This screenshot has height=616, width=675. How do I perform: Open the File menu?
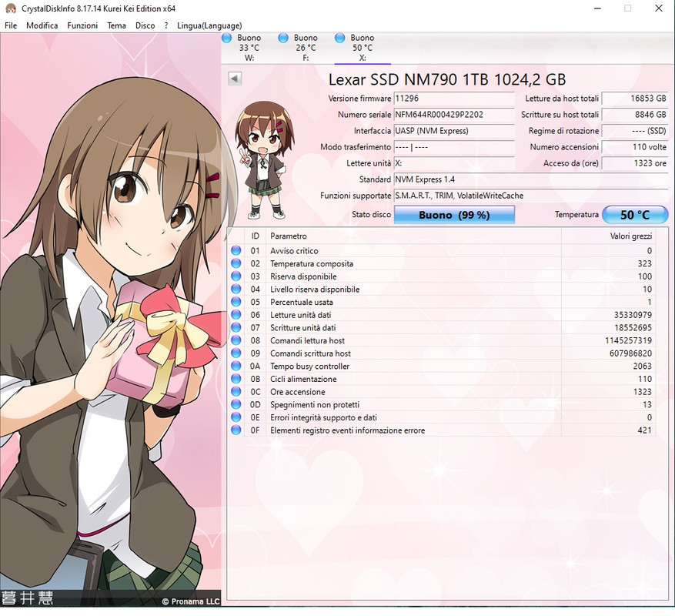tap(11, 25)
